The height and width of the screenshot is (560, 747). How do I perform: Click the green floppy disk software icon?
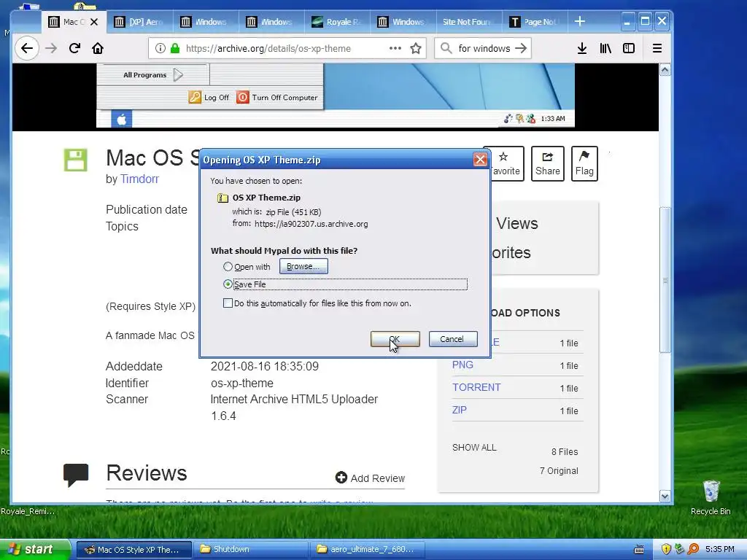click(x=76, y=160)
